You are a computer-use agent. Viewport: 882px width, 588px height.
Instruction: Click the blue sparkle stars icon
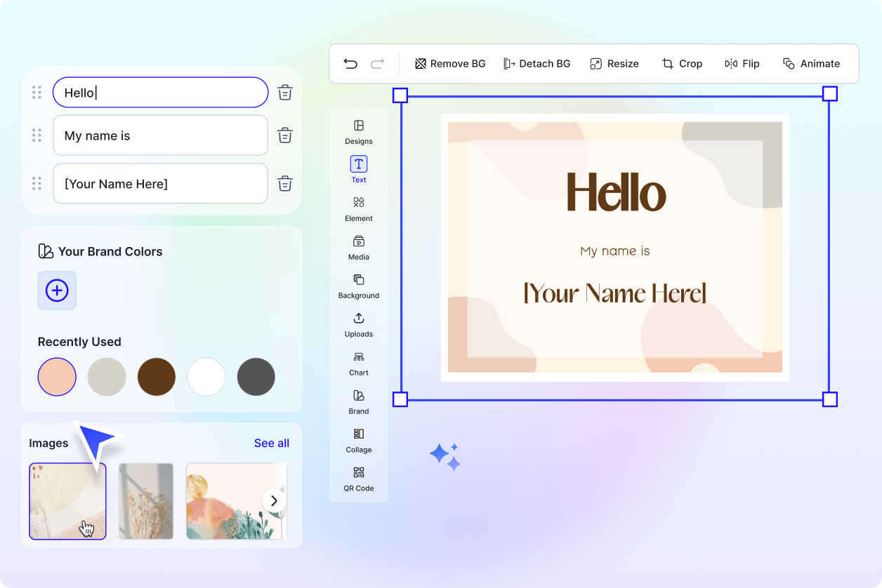click(x=445, y=457)
